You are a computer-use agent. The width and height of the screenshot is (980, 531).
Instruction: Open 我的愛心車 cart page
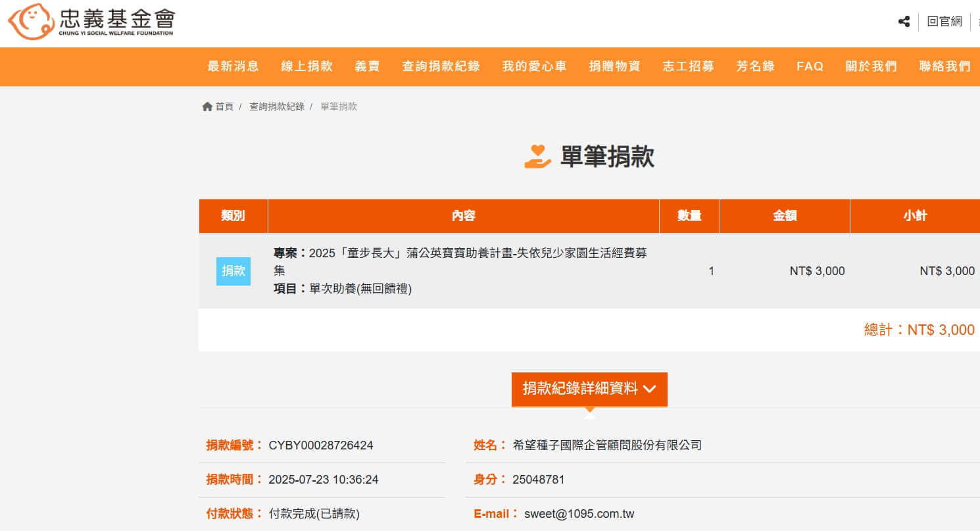[x=534, y=66]
